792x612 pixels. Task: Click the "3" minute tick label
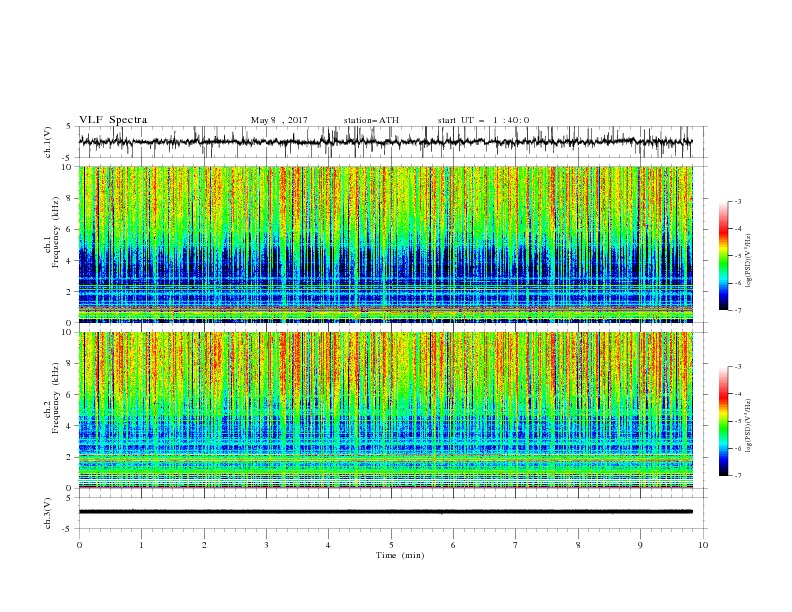click(x=266, y=545)
